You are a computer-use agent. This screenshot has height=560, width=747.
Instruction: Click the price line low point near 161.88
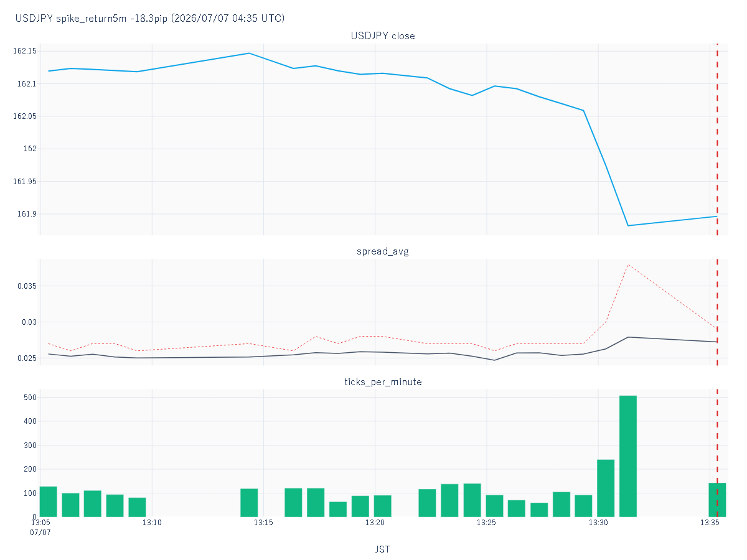pyautogui.click(x=628, y=225)
